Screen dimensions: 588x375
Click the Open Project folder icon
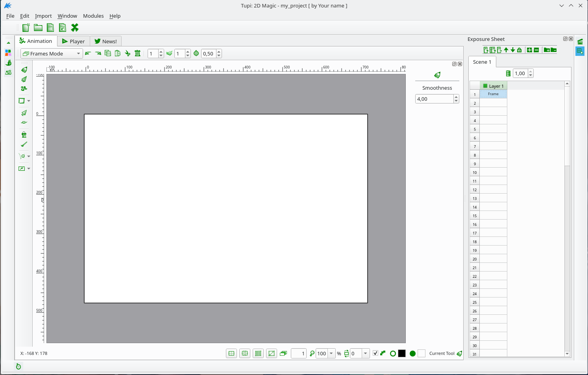click(38, 28)
